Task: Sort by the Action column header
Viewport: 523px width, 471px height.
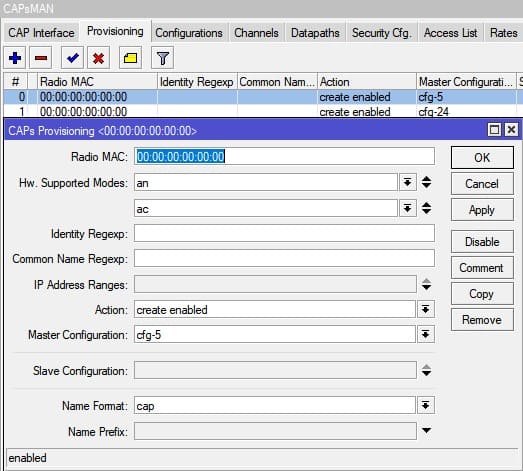Action: [367, 81]
